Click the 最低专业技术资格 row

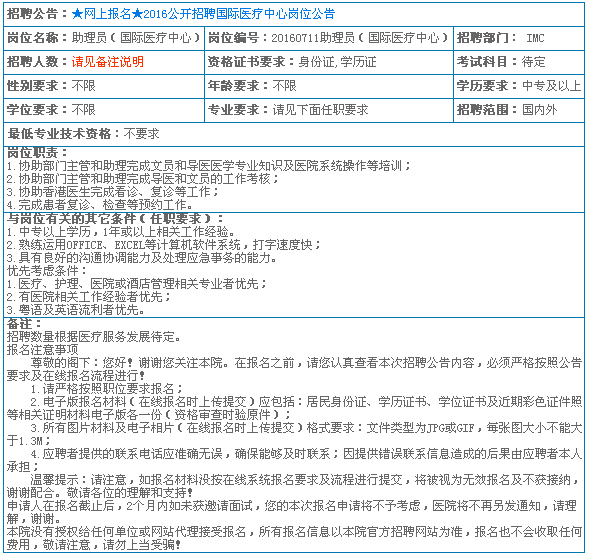(294, 134)
